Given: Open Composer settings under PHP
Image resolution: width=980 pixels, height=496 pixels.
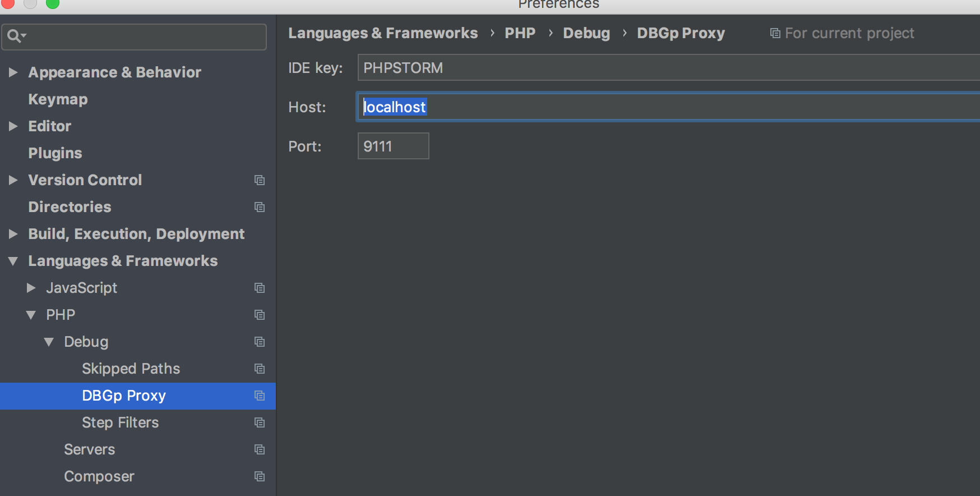Looking at the screenshot, I should pyautogui.click(x=99, y=476).
